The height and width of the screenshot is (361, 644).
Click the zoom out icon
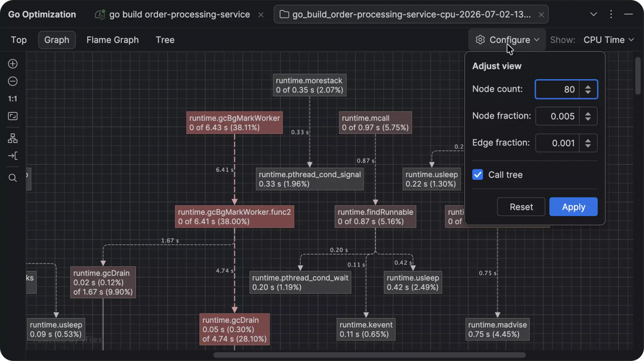(x=13, y=81)
